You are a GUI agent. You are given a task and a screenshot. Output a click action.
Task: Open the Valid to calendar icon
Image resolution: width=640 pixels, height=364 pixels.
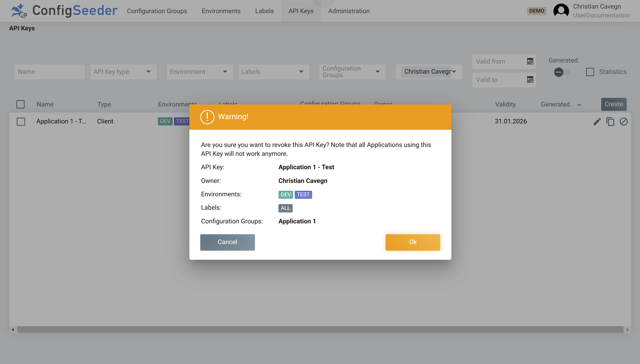530,80
